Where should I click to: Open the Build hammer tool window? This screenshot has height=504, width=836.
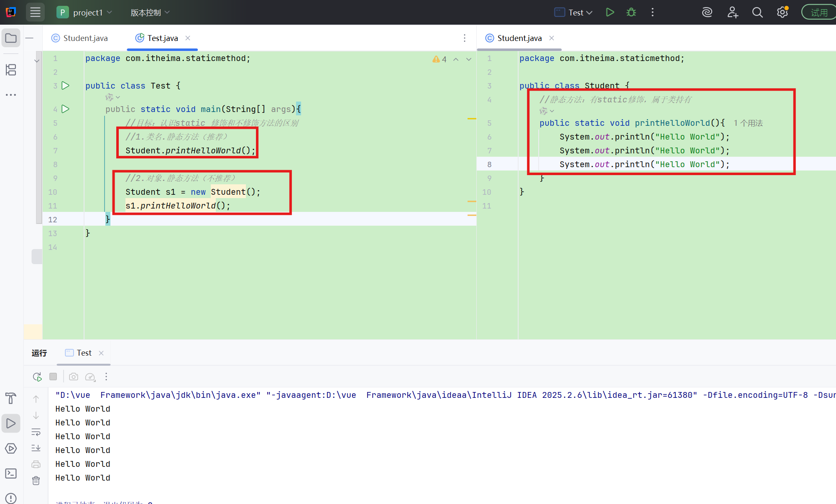coord(11,398)
